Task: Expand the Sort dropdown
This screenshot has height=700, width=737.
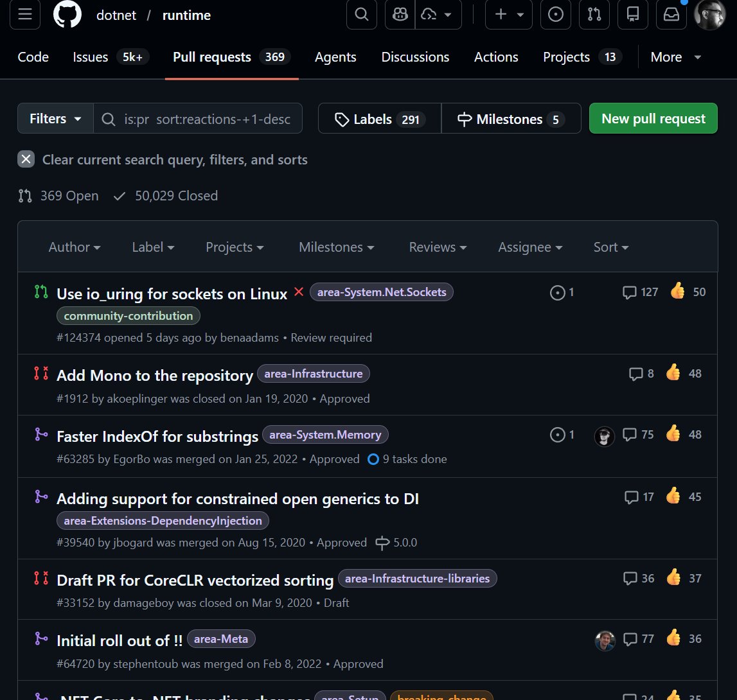Action: (611, 247)
